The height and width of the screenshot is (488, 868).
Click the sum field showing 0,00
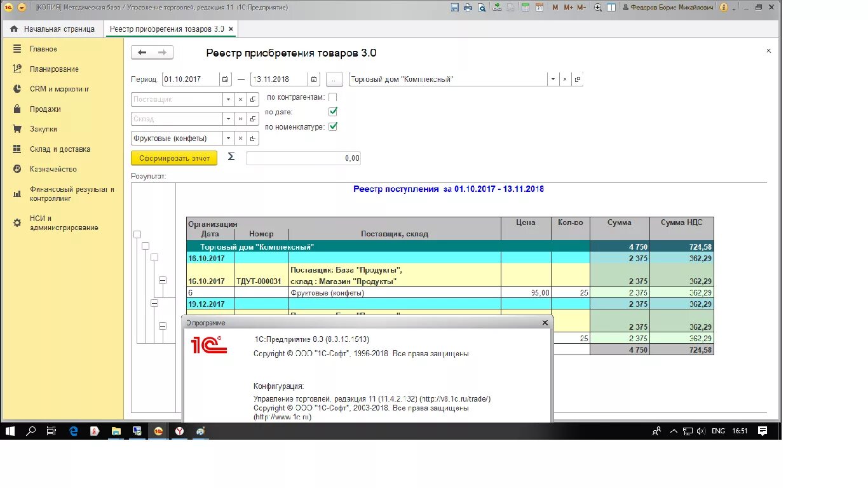coord(303,158)
